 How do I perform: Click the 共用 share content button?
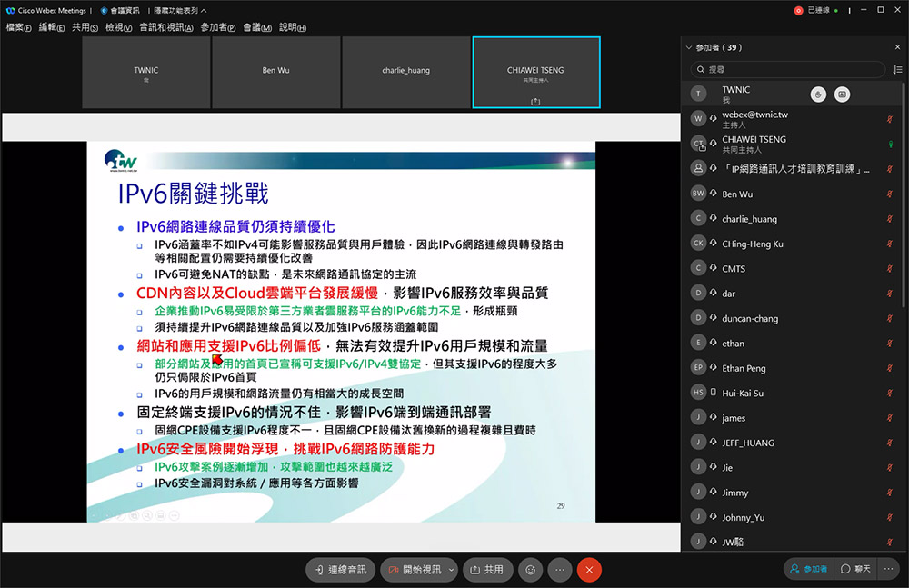point(487,569)
